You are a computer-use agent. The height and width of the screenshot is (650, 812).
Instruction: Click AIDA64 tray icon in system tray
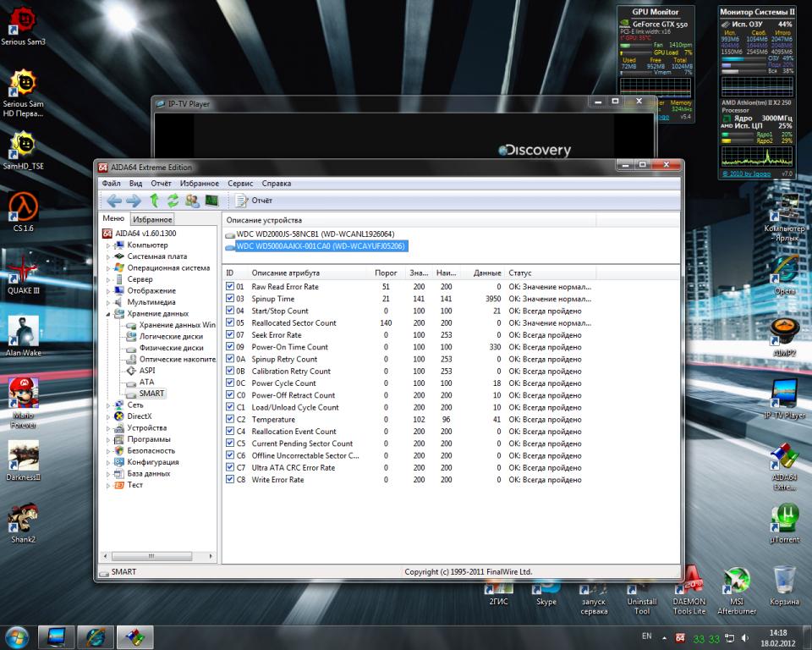680,638
